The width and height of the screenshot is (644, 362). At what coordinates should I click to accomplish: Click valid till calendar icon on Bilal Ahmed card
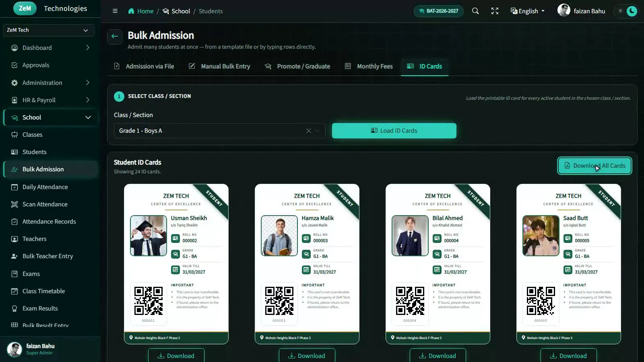tap(437, 270)
